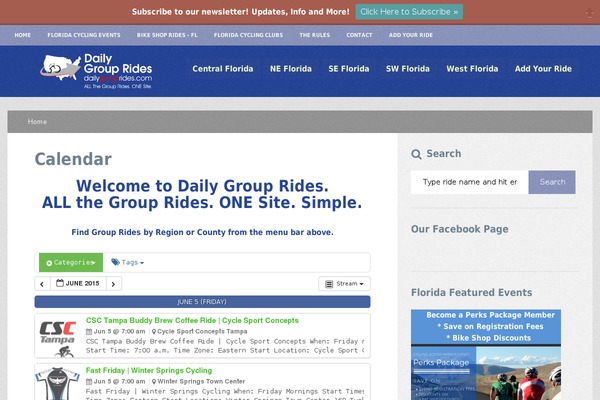Click Add Your Ride in top menu

411,35
